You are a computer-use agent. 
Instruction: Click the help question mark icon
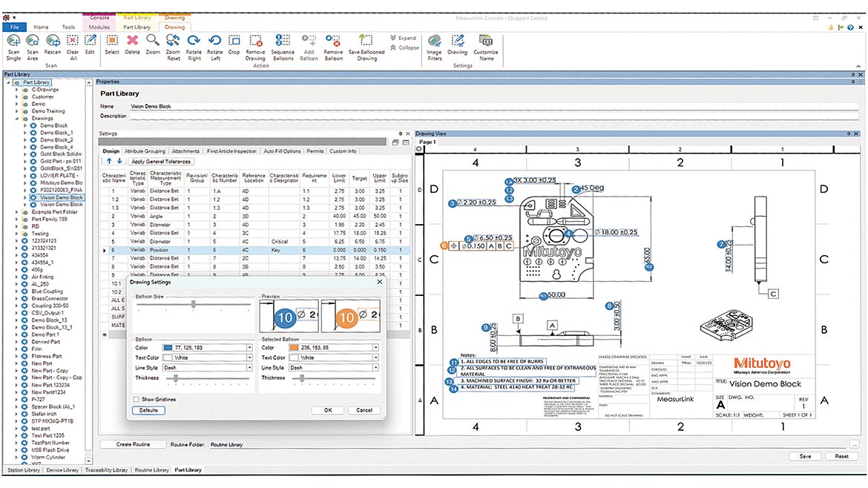[850, 27]
